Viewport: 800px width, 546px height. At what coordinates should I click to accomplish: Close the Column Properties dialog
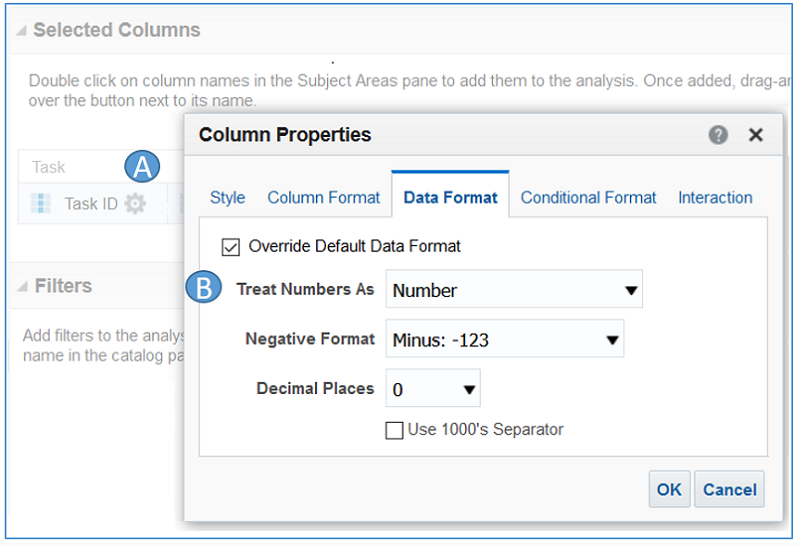point(756,135)
